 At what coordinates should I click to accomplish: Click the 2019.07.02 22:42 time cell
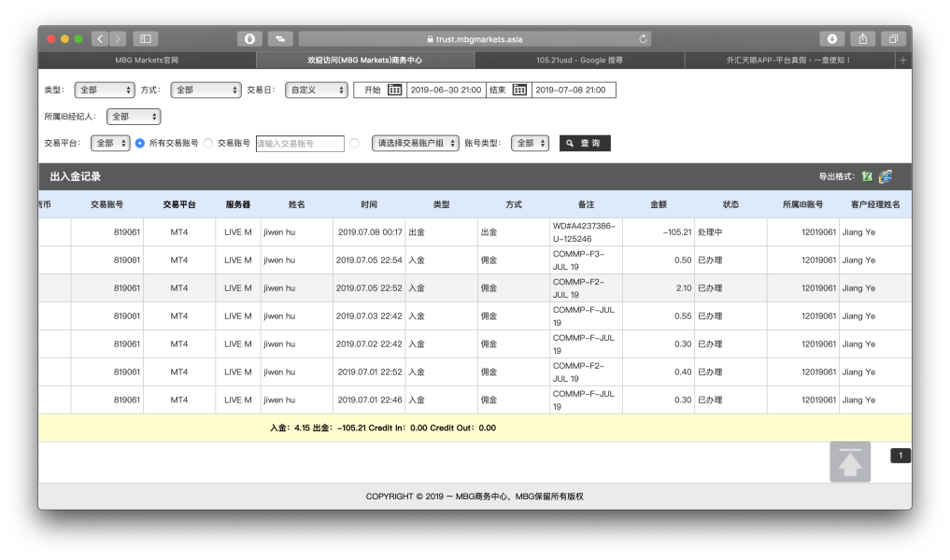click(369, 343)
